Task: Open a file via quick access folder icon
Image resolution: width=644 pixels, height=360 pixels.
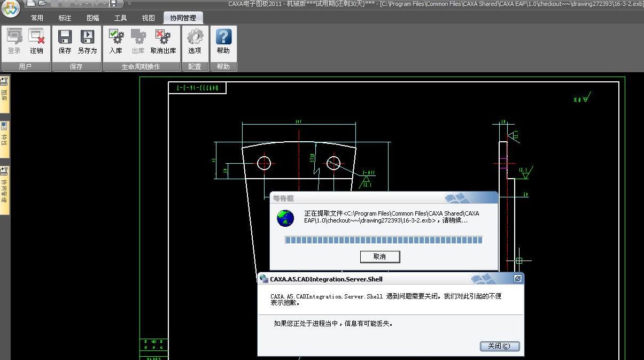Action: coord(43,3)
